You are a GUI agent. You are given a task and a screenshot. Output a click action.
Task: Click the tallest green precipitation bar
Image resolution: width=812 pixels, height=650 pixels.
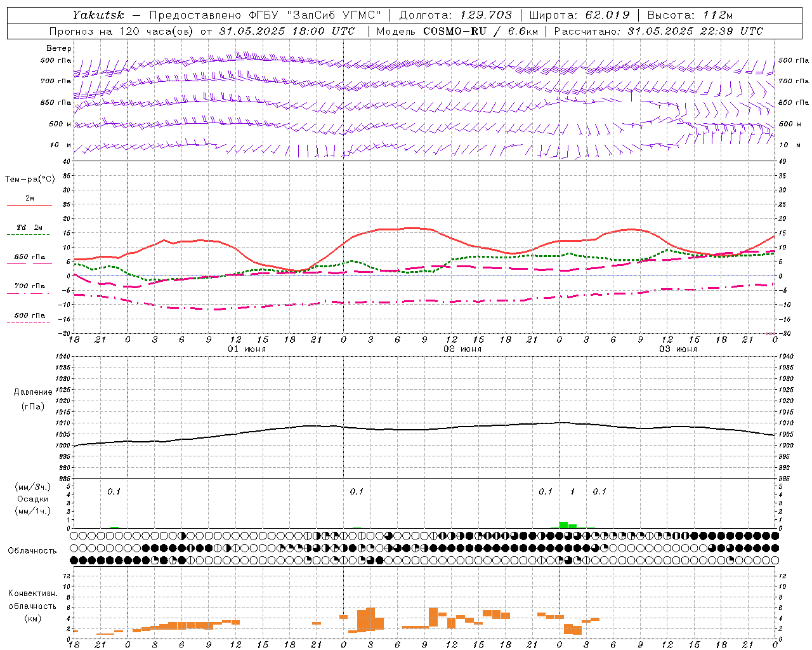click(x=563, y=524)
